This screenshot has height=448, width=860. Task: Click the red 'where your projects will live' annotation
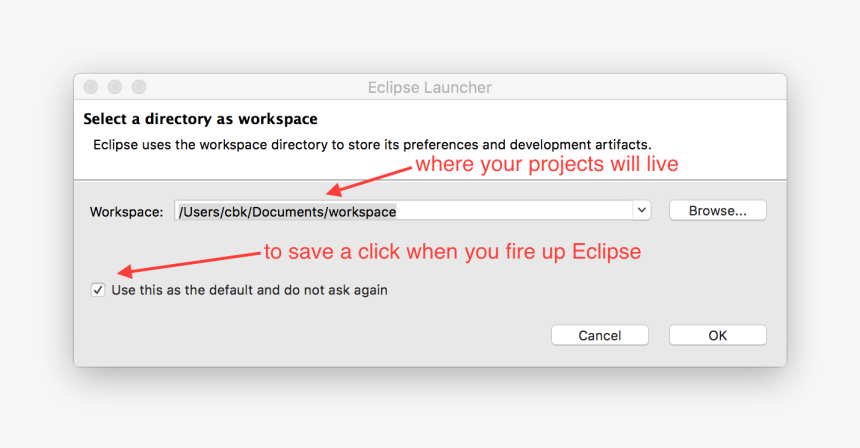546,164
